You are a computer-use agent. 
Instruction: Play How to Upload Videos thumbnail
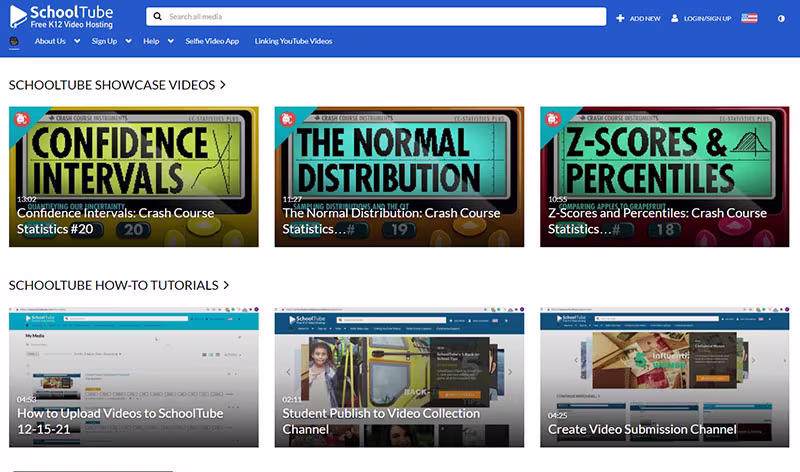134,377
